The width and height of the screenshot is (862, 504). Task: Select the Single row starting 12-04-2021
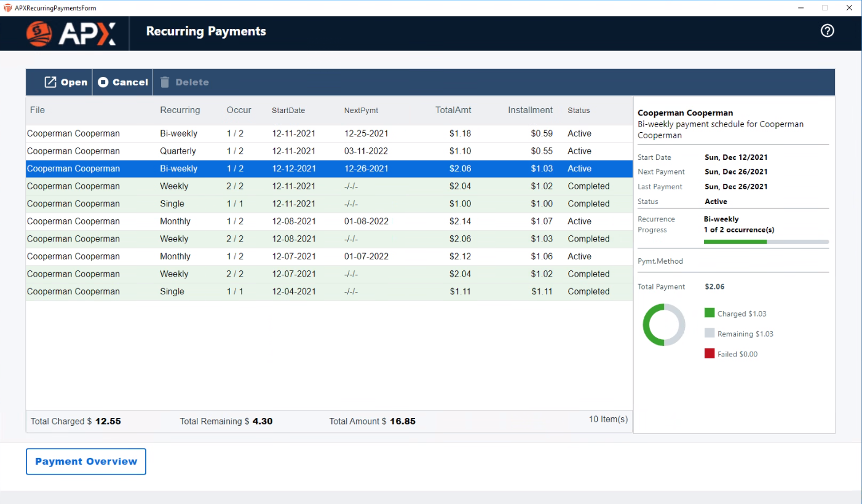[x=329, y=291]
